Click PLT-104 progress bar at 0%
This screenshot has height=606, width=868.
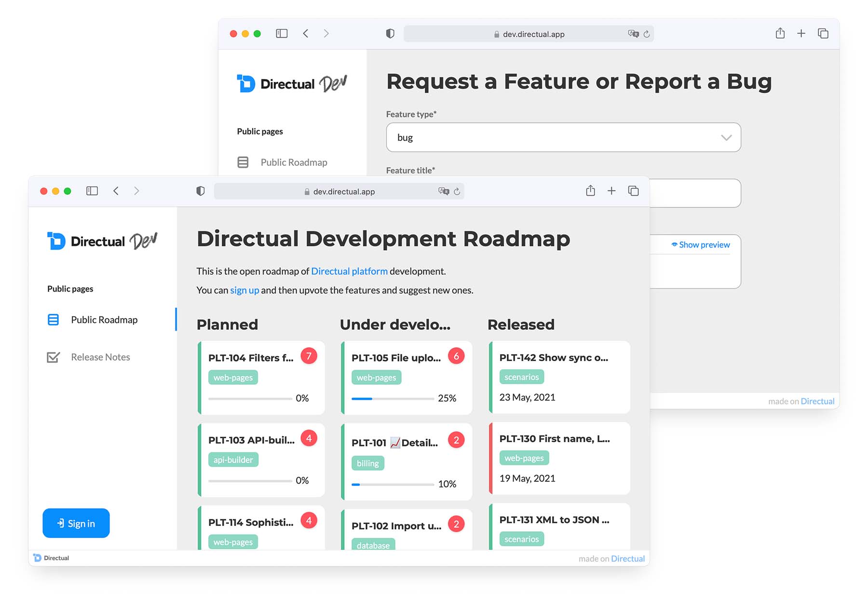tap(250, 399)
